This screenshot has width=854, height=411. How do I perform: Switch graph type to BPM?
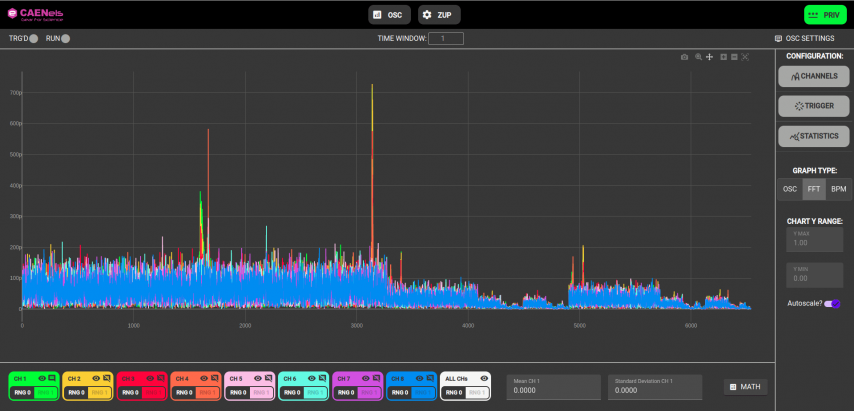pyautogui.click(x=839, y=189)
